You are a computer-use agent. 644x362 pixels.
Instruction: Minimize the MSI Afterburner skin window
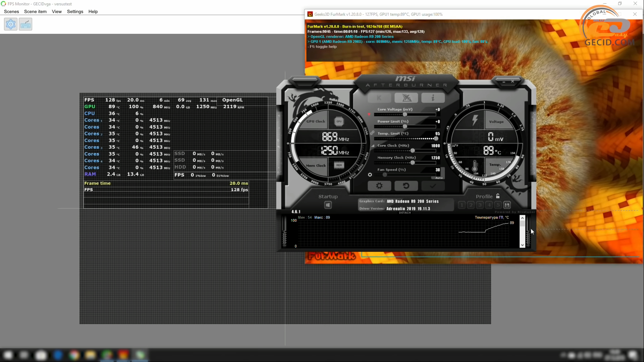point(504,81)
